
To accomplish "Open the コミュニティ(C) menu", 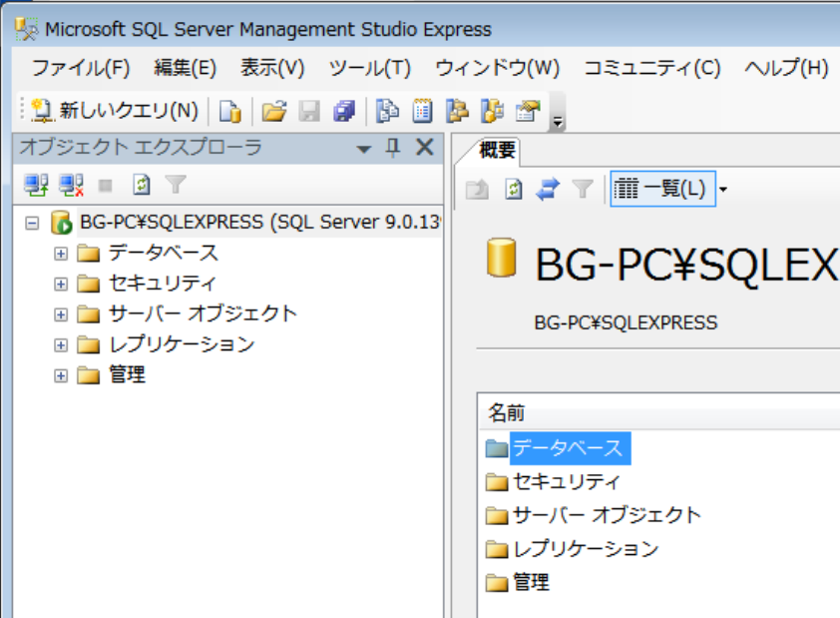I will point(652,68).
